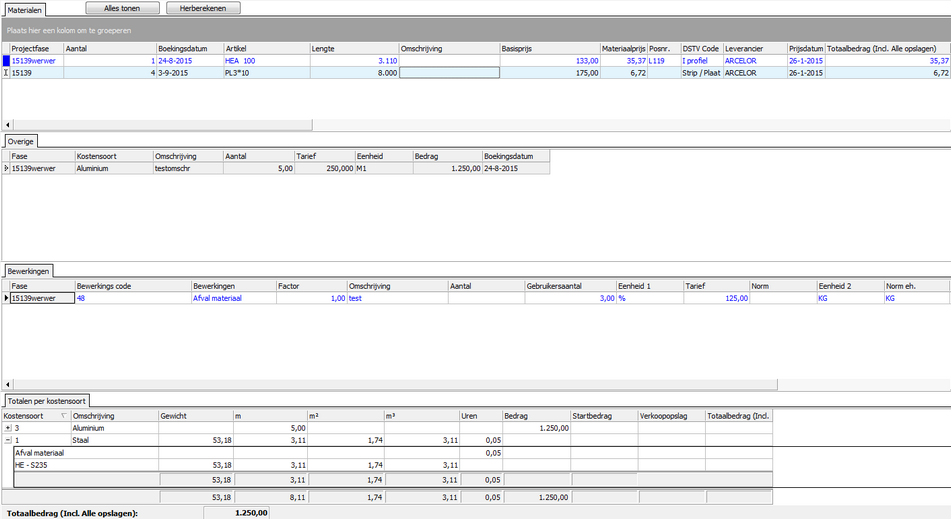Screen dimensions: 951x519
Task: Select the Totalen per kostensoort tab
Action: [x=47, y=401]
